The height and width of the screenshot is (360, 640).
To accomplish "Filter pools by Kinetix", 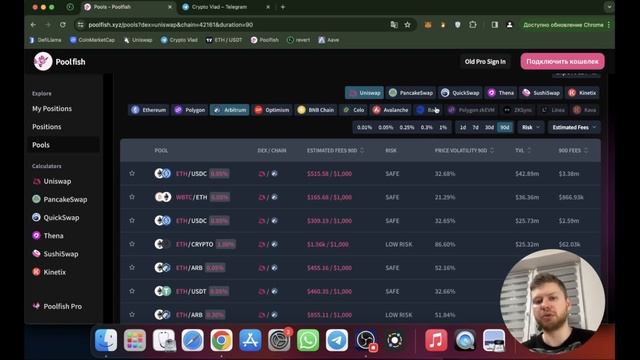I will click(x=582, y=93).
